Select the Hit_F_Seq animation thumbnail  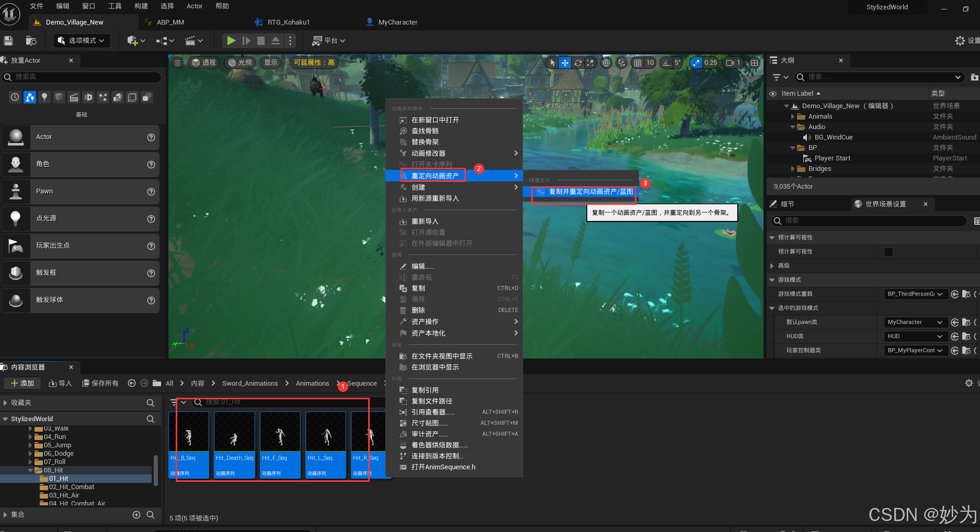280,445
